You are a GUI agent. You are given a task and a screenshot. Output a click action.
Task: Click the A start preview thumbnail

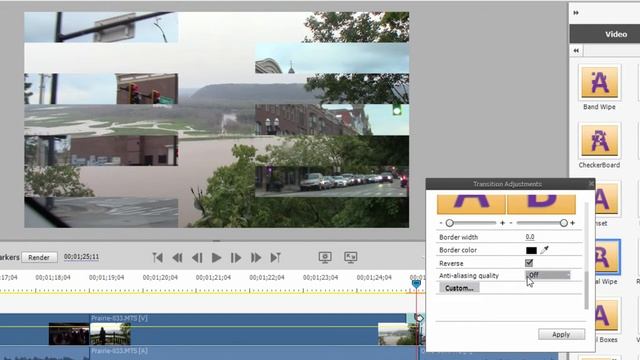pos(471,204)
